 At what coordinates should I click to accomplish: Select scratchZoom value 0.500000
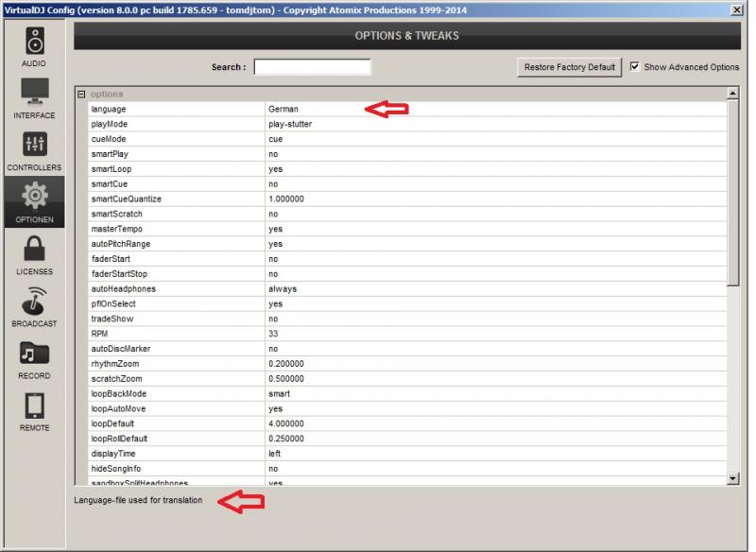[x=286, y=378]
